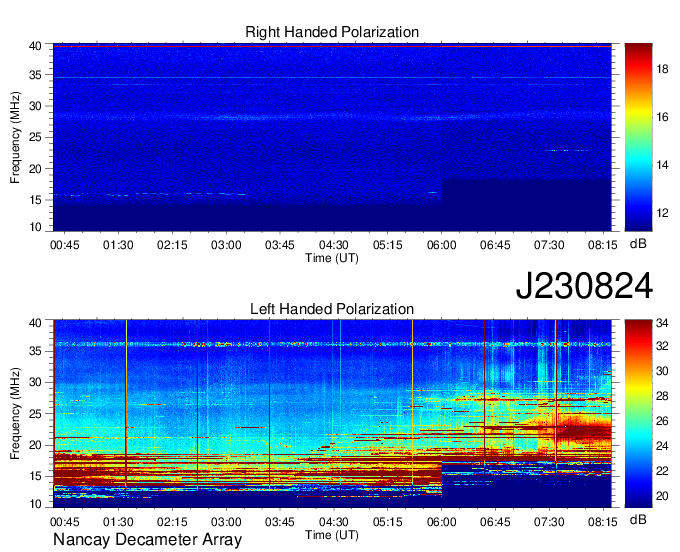Click 10 MHz tick on right-handed frequency axis
This screenshot has width=680, height=552.
pos(35,227)
